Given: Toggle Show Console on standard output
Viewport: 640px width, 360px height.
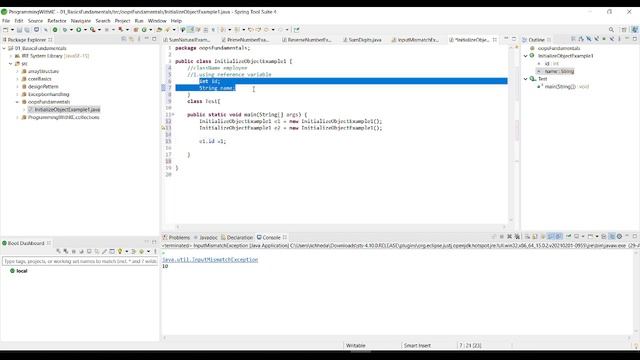Looking at the screenshot, I should coord(551,236).
